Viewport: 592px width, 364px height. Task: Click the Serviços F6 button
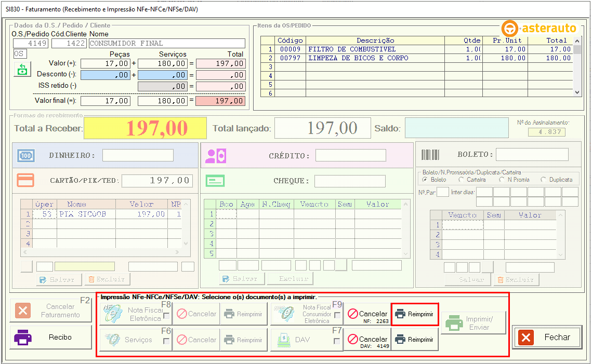click(x=136, y=340)
